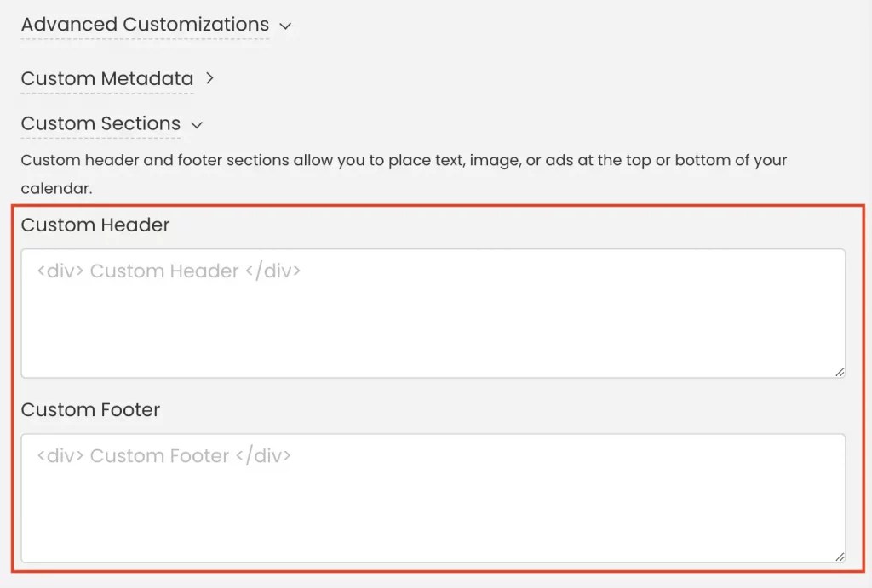Select the Custom Header label
This screenshot has height=588, width=872.
pos(95,225)
